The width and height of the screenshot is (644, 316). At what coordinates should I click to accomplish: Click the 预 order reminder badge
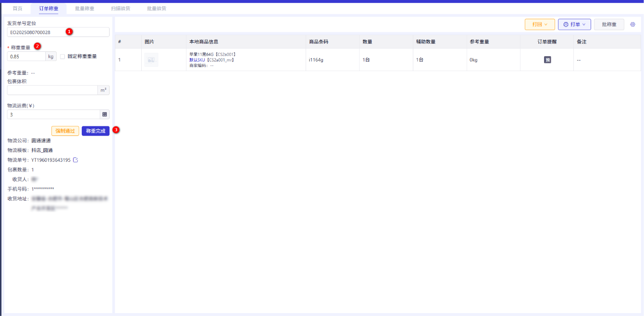pos(547,60)
